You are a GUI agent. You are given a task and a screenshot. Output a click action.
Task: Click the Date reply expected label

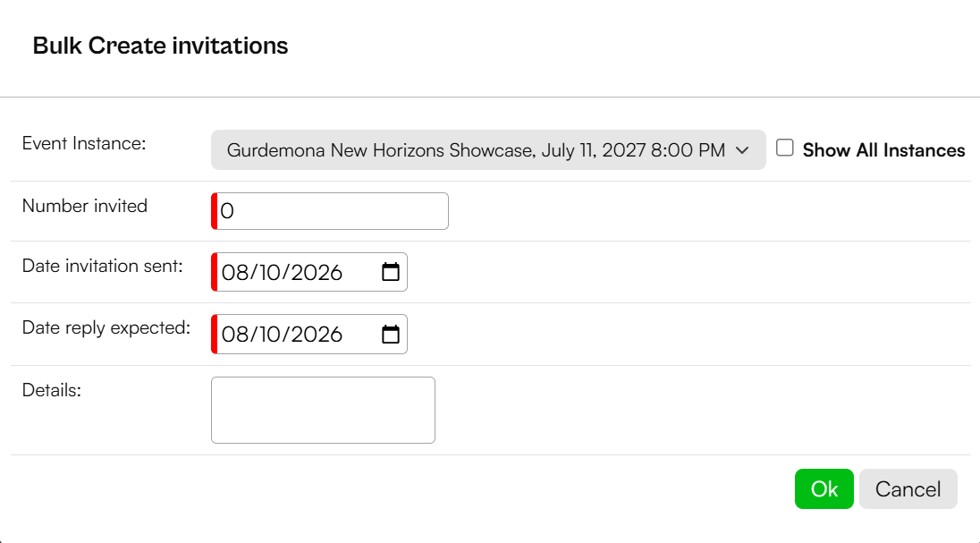click(106, 327)
